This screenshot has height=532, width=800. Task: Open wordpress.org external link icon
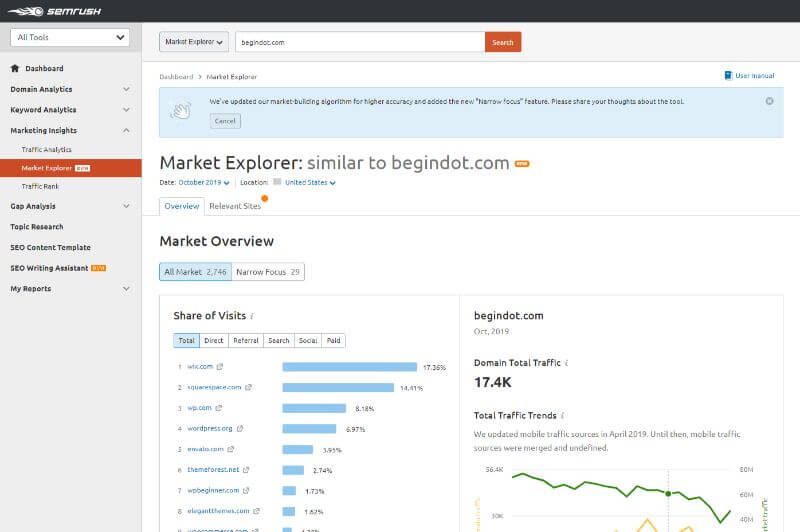(x=240, y=428)
